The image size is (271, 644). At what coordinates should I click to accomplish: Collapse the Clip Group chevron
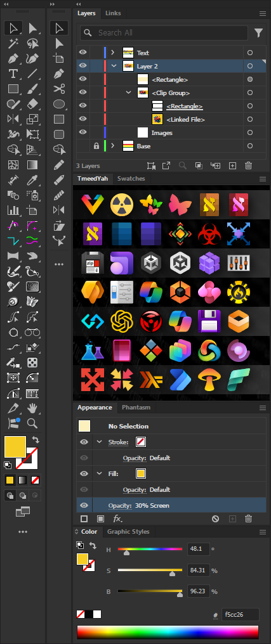128,93
